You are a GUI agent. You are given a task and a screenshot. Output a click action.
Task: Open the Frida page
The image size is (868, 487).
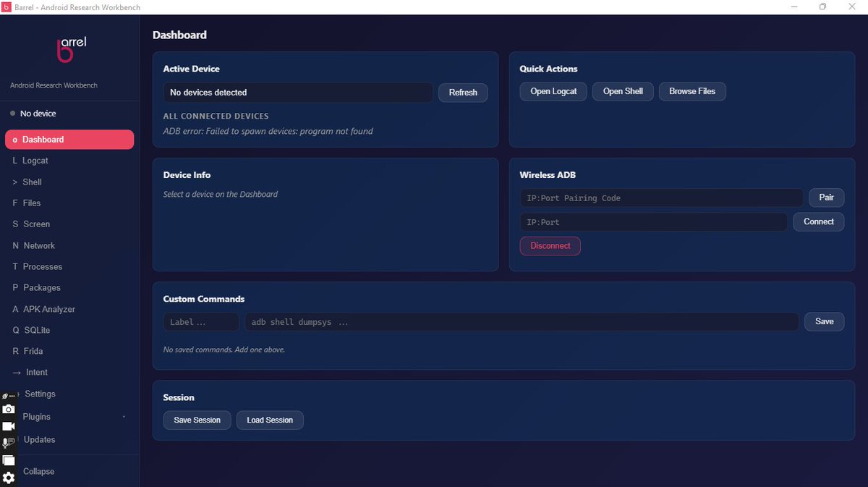69,352
